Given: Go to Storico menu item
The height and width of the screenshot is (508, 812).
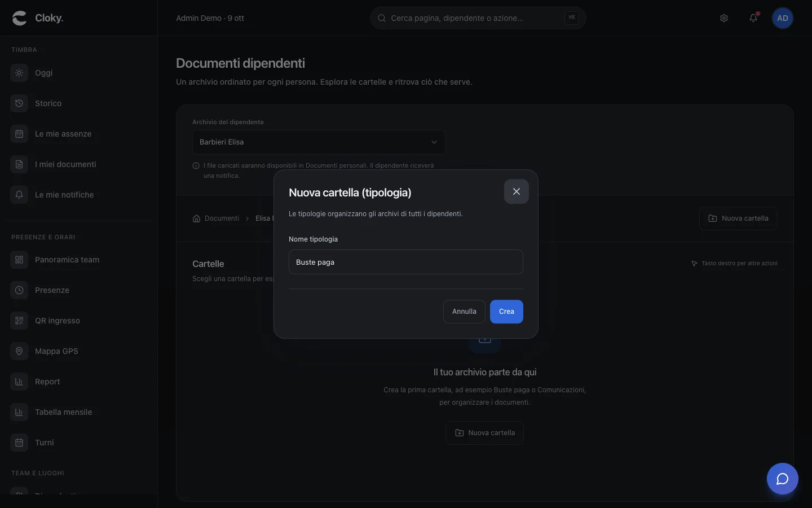Looking at the screenshot, I should (x=78, y=103).
